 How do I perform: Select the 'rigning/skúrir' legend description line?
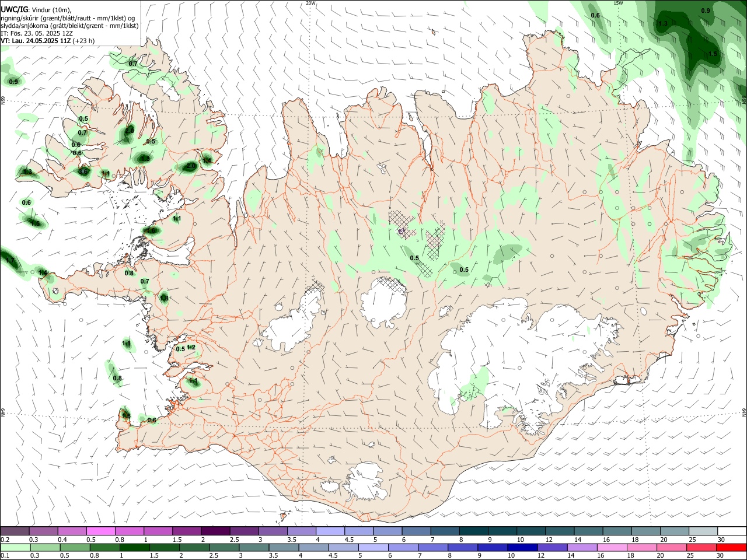pos(67,18)
